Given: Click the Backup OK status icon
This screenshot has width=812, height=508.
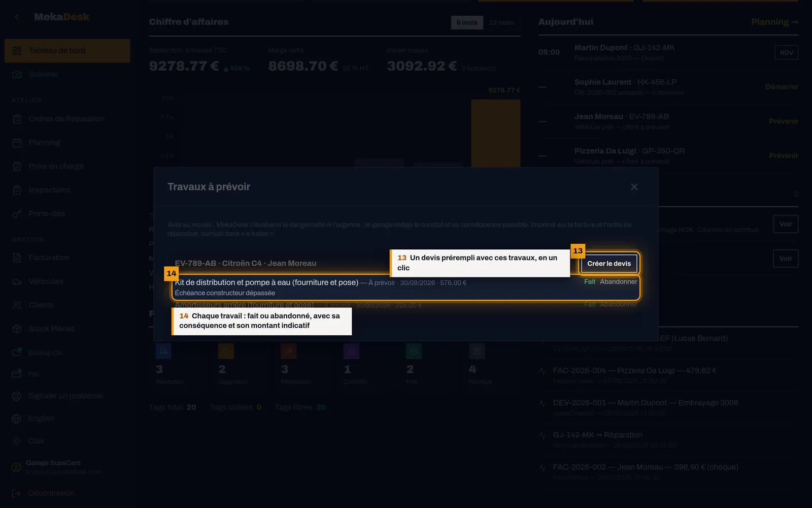Looking at the screenshot, I should click(x=17, y=352).
